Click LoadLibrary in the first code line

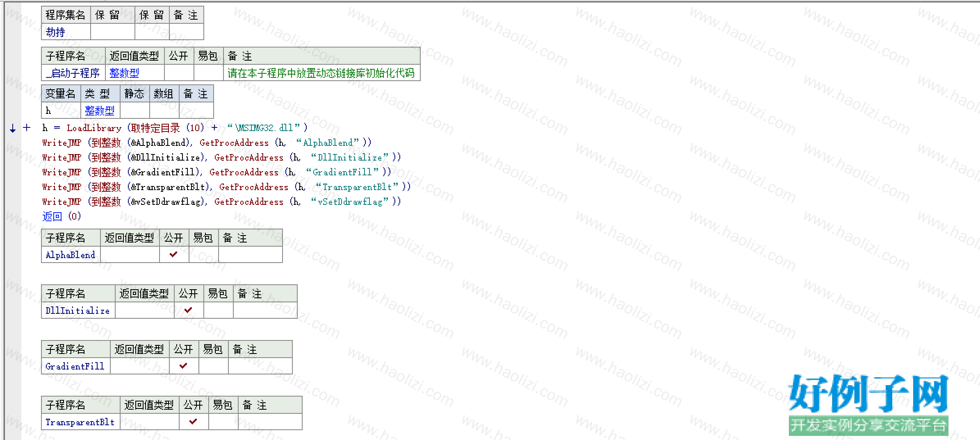pos(94,128)
